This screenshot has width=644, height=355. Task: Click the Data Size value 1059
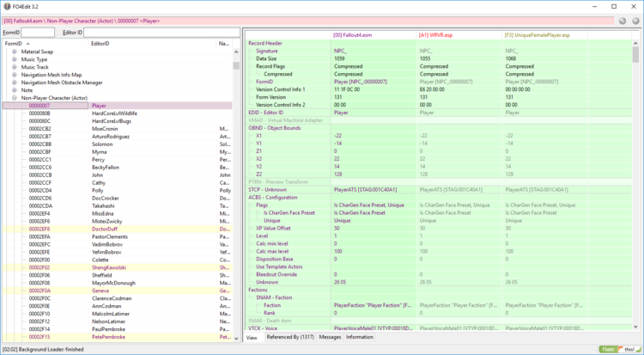pos(339,58)
